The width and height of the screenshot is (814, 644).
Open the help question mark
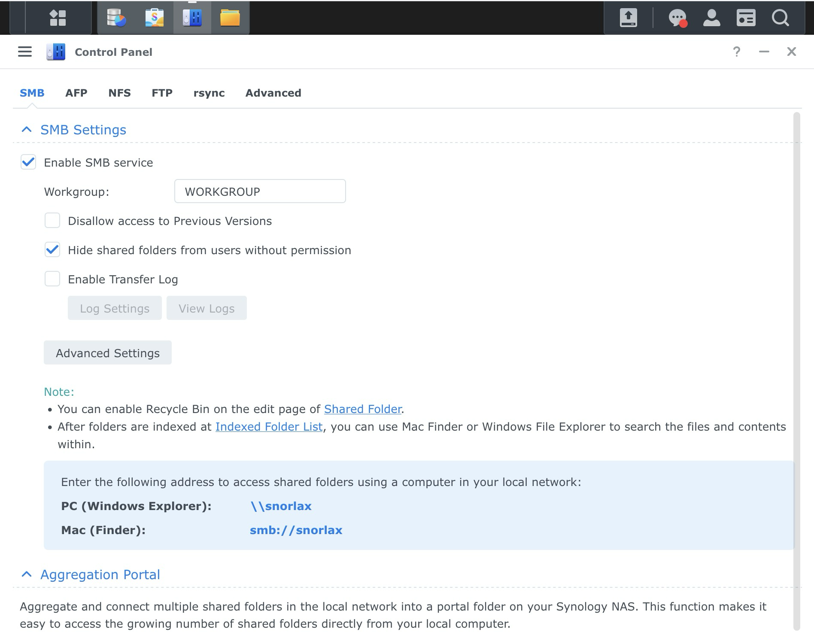point(737,52)
